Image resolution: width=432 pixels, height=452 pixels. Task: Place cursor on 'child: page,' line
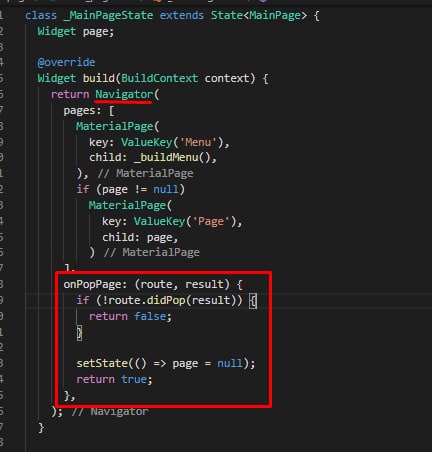(140, 237)
